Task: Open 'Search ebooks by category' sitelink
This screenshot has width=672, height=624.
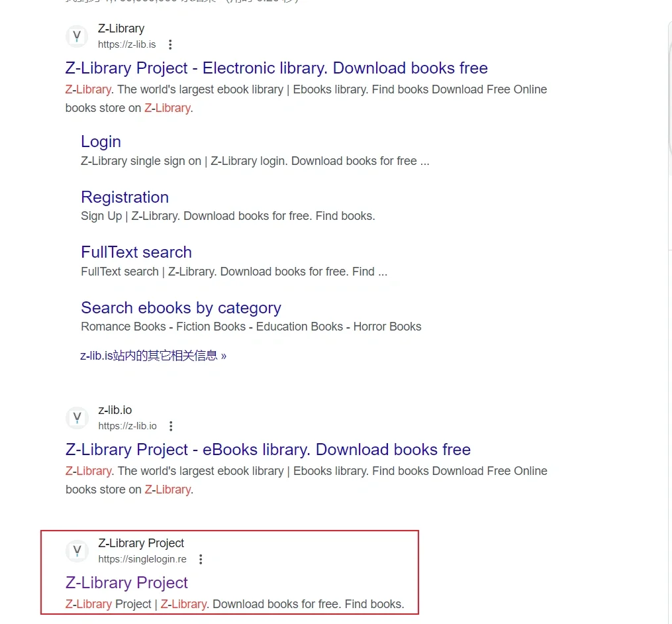Action: click(x=181, y=308)
